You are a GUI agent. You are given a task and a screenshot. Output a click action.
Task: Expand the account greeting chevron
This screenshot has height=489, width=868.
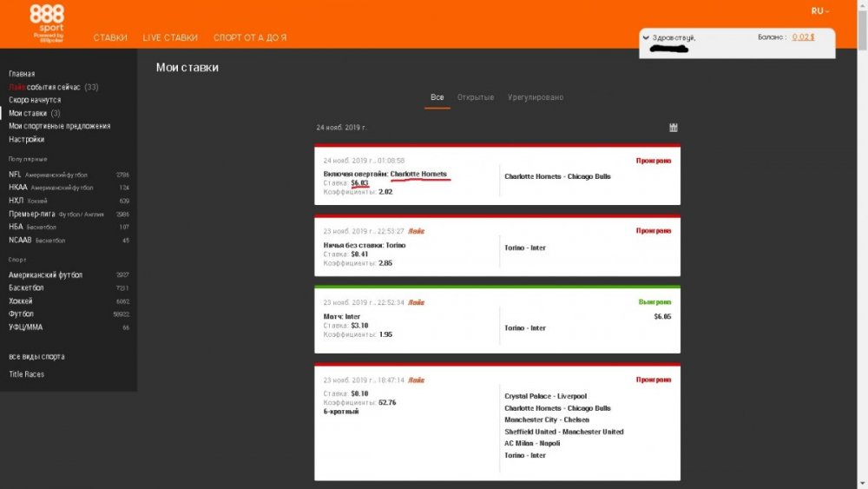point(646,37)
